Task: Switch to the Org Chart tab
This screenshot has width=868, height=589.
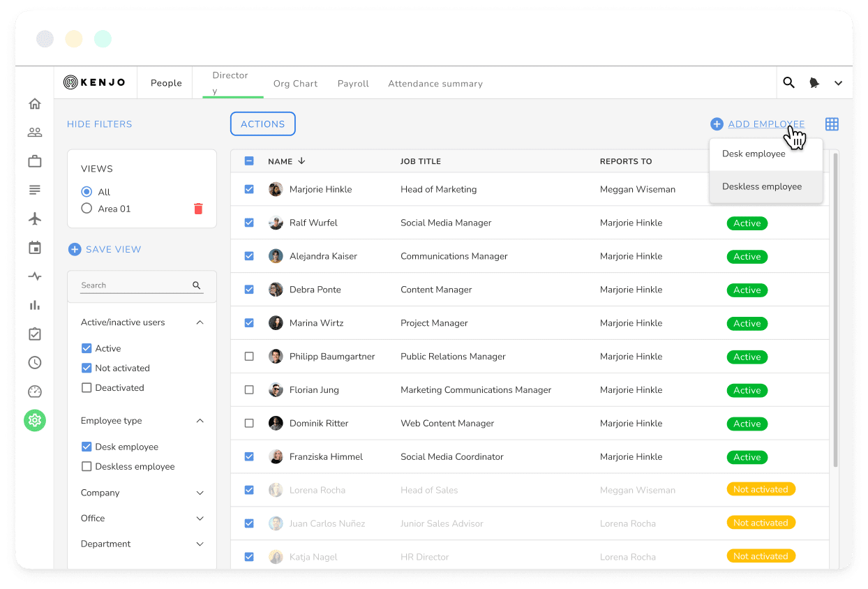Action: point(295,84)
